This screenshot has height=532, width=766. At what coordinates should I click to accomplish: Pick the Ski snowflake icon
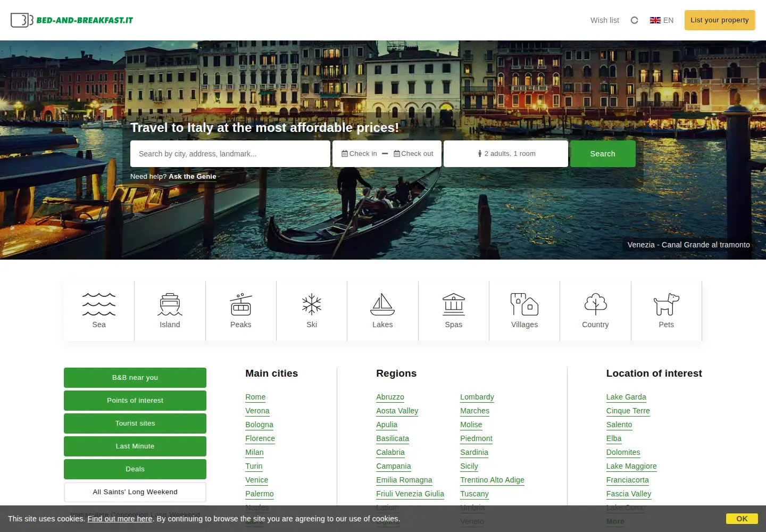click(312, 304)
